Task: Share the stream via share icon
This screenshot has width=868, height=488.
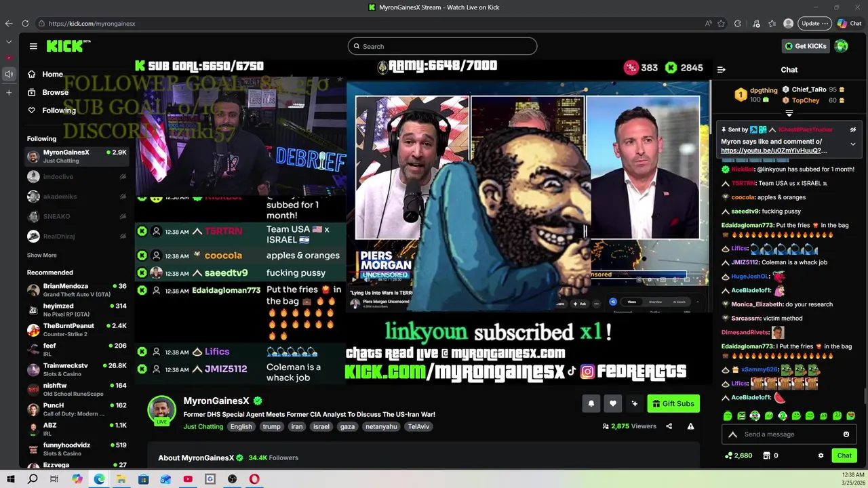Action: click(669, 426)
